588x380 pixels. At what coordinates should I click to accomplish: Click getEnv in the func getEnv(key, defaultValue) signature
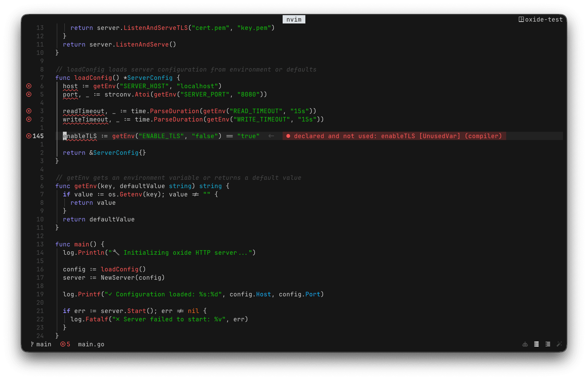(x=86, y=186)
